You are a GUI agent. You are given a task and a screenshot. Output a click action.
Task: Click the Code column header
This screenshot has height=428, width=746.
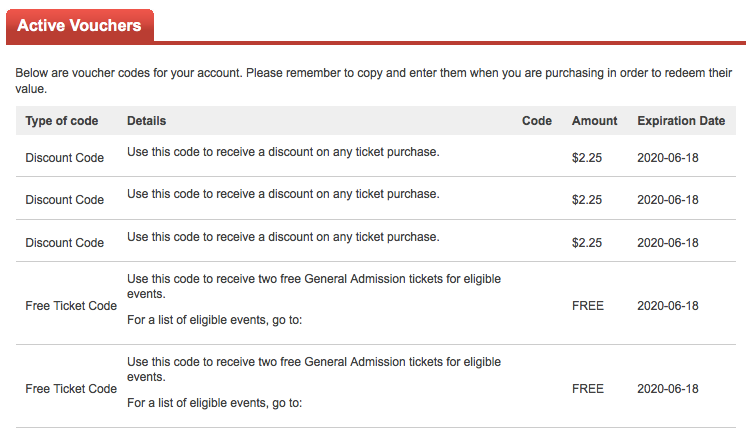click(x=537, y=121)
